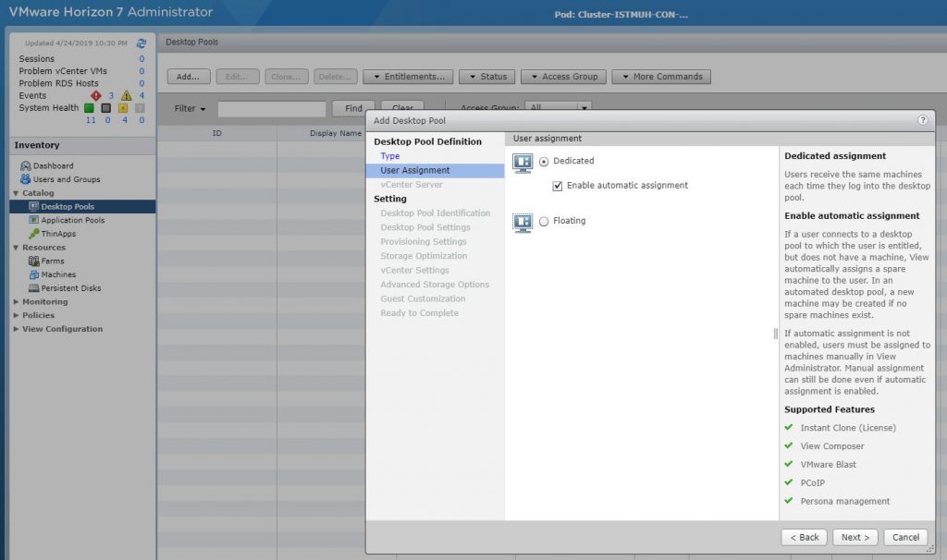Screen dimensions: 947x560
Task: Click the help panel splitter handle
Action: (776, 333)
